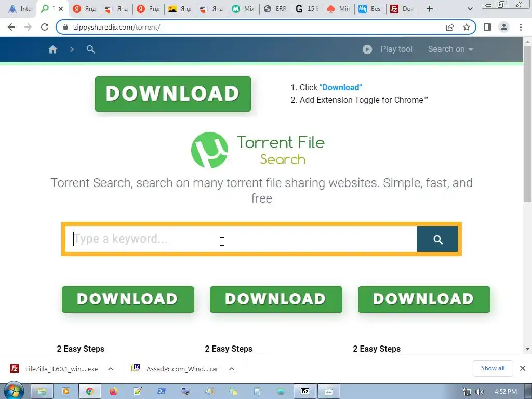The height and width of the screenshot is (399, 532).
Task: Toggle the browser side panel icon
Action: click(x=487, y=27)
